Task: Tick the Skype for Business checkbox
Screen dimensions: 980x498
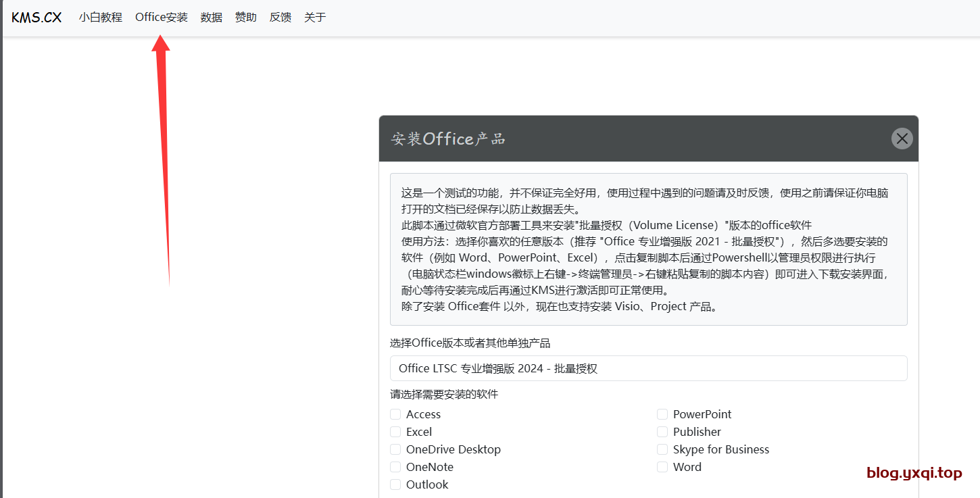Action: point(662,449)
